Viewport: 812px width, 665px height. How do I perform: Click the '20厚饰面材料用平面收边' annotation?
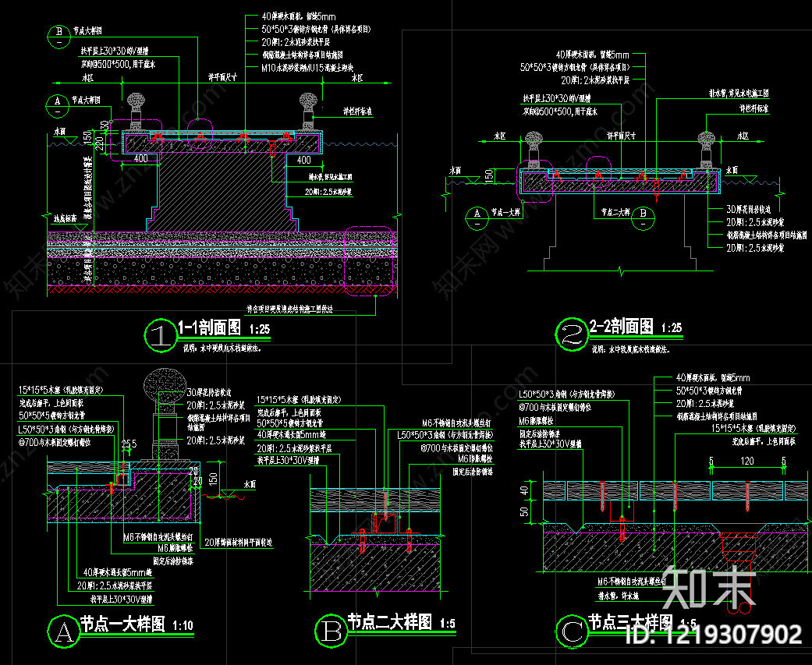[238, 543]
